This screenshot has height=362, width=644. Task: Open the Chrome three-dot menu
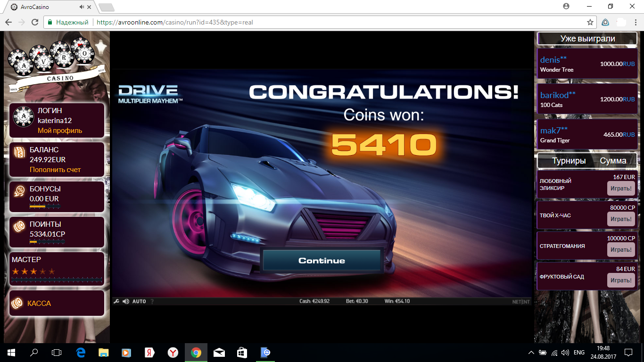pos(635,22)
